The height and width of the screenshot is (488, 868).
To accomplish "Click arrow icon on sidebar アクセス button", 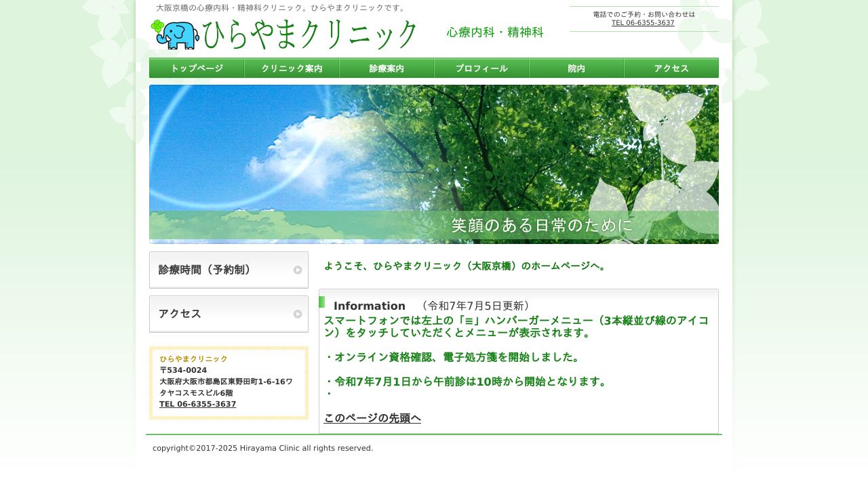I will 298,314.
